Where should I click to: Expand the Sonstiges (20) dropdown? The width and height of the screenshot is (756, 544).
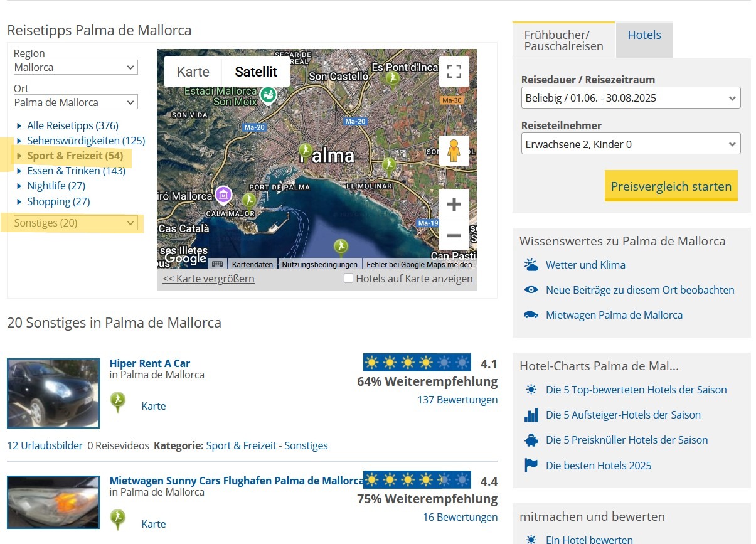[75, 223]
